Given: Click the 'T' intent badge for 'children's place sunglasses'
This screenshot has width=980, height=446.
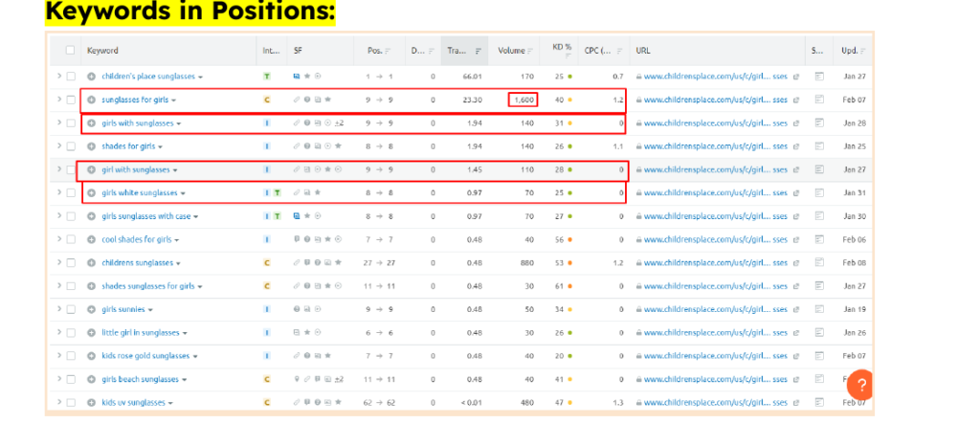Looking at the screenshot, I should pyautogui.click(x=267, y=77).
